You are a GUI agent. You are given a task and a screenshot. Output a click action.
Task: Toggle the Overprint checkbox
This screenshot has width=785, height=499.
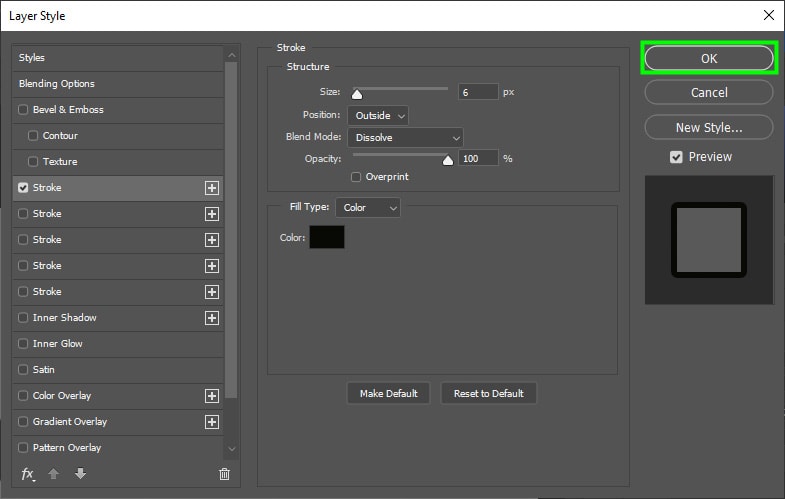coord(356,177)
